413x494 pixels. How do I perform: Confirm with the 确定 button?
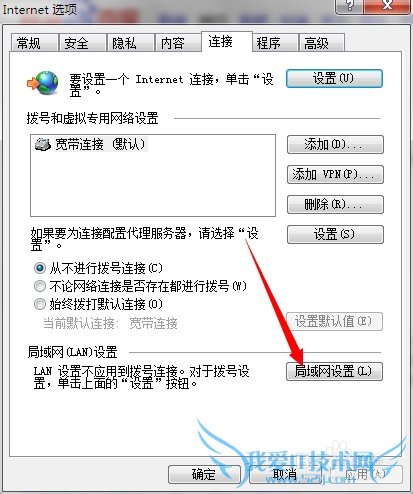pyautogui.click(x=204, y=474)
